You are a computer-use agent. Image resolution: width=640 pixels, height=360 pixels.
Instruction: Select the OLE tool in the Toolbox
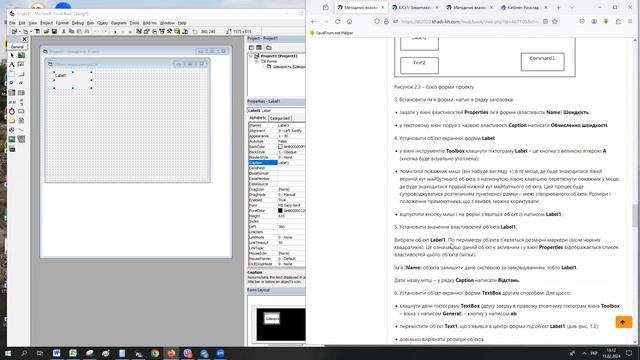(x=12, y=149)
